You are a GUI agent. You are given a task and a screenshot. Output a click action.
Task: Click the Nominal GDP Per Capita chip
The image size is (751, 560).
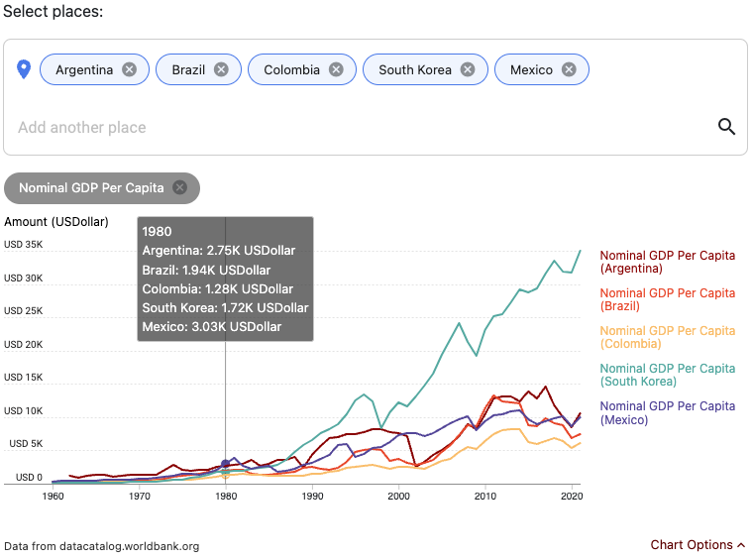pyautogui.click(x=91, y=187)
